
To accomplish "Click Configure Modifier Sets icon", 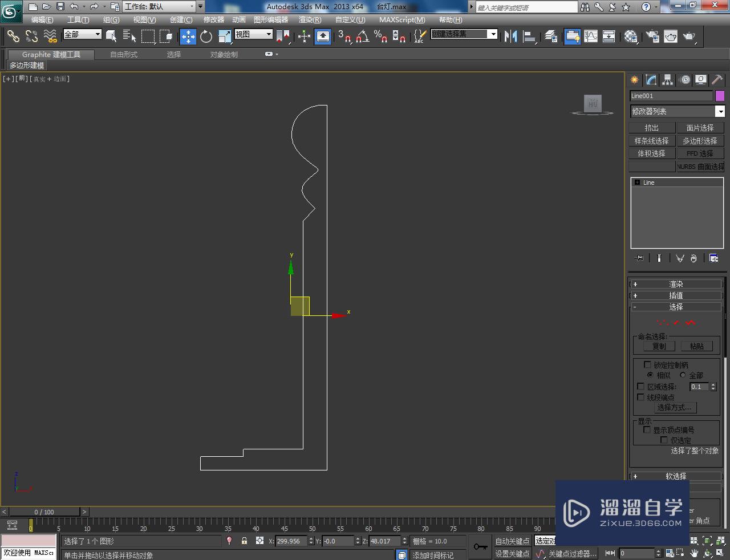I will pyautogui.click(x=713, y=258).
